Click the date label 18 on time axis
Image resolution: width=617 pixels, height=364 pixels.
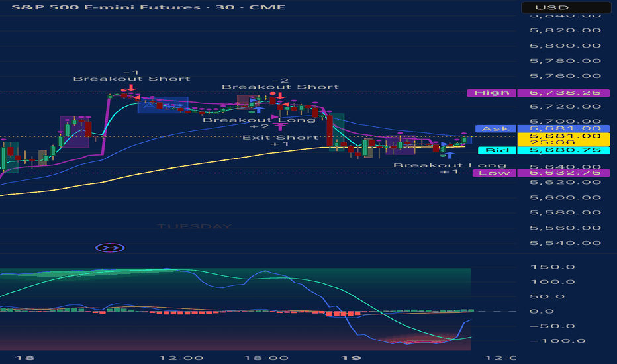24,358
